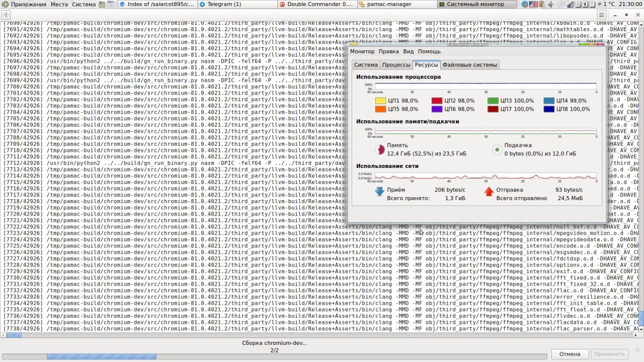Open the Места panel menu
Viewport: 644px width, 362px height.
coord(59,5)
